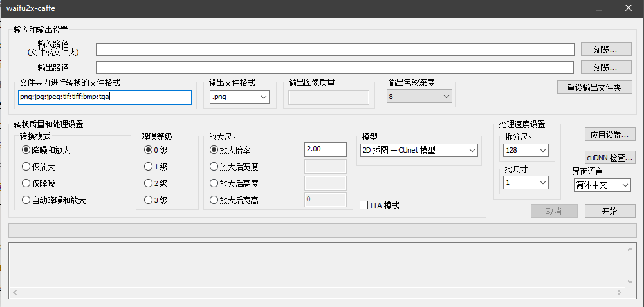This screenshot has height=307, width=644.
Task: Select 自动降噪和放大 conversion mode
Action: tap(54, 200)
